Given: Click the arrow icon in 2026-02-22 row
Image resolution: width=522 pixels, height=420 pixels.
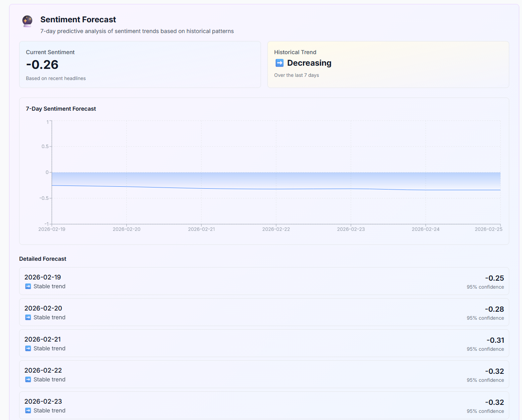Looking at the screenshot, I should click(x=28, y=379).
